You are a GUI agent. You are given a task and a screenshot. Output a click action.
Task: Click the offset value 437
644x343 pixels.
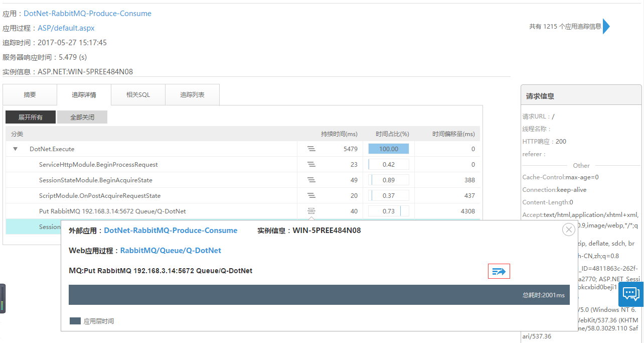click(469, 196)
